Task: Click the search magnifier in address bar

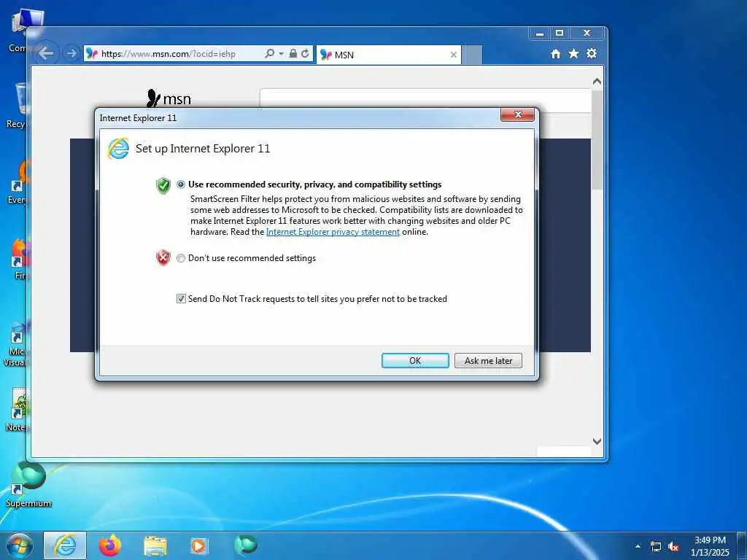Action: (x=270, y=54)
